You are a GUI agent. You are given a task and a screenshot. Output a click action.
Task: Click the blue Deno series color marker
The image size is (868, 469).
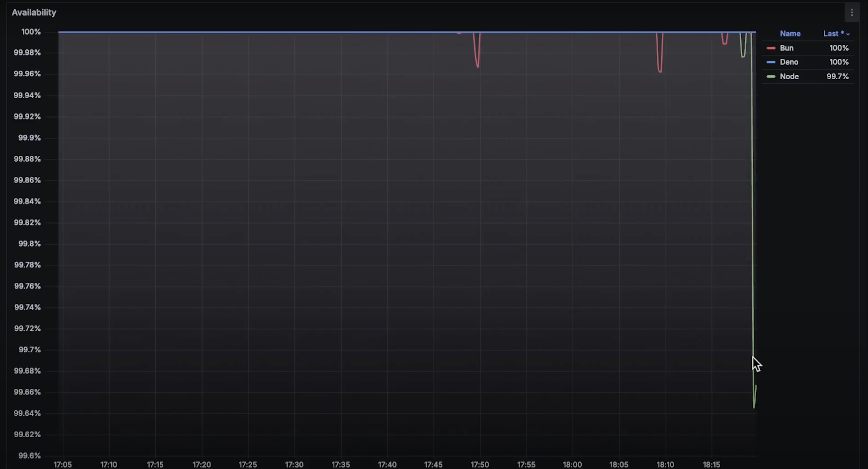(771, 62)
